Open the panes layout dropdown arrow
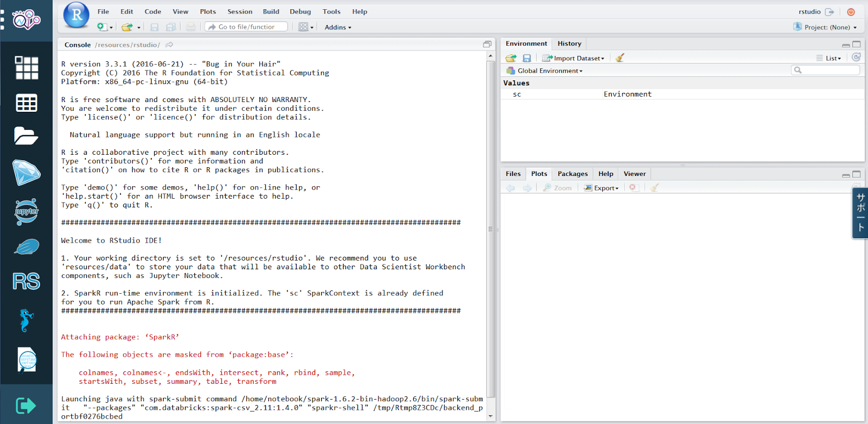Image resolution: width=868 pixels, height=424 pixels. click(312, 27)
